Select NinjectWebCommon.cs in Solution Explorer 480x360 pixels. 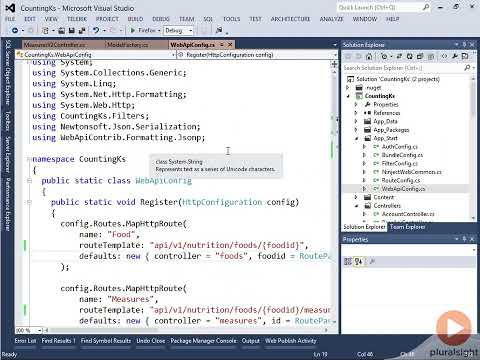[x=412, y=172]
